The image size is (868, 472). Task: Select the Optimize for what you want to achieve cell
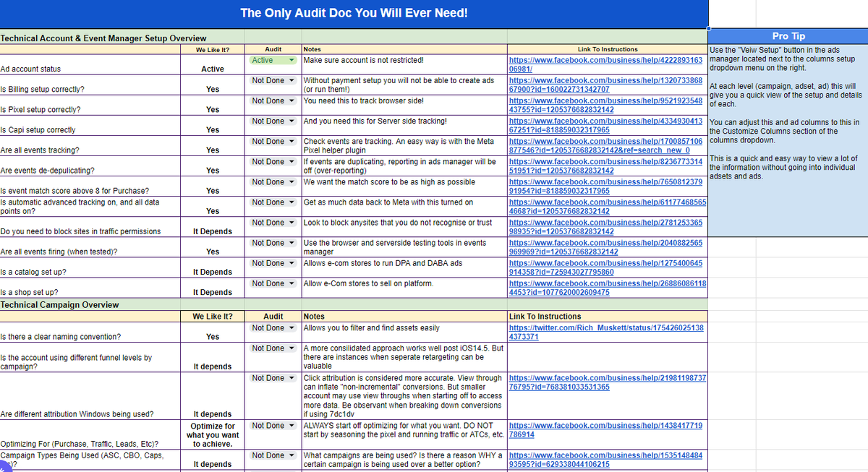213,435
